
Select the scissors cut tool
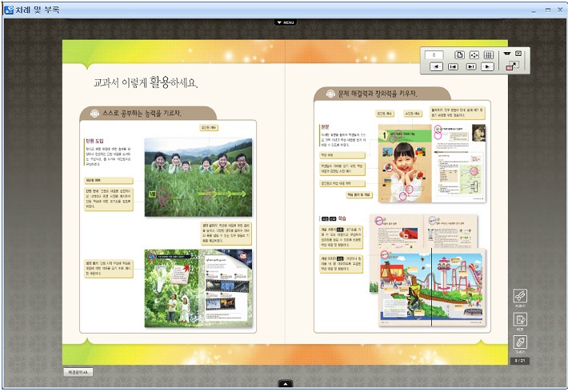point(520,296)
